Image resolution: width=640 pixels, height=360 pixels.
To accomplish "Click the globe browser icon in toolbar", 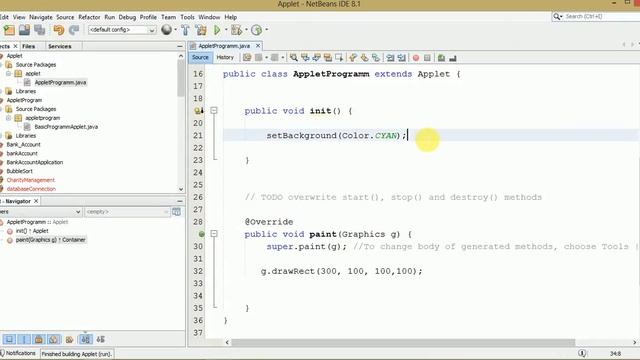I will click(x=167, y=29).
